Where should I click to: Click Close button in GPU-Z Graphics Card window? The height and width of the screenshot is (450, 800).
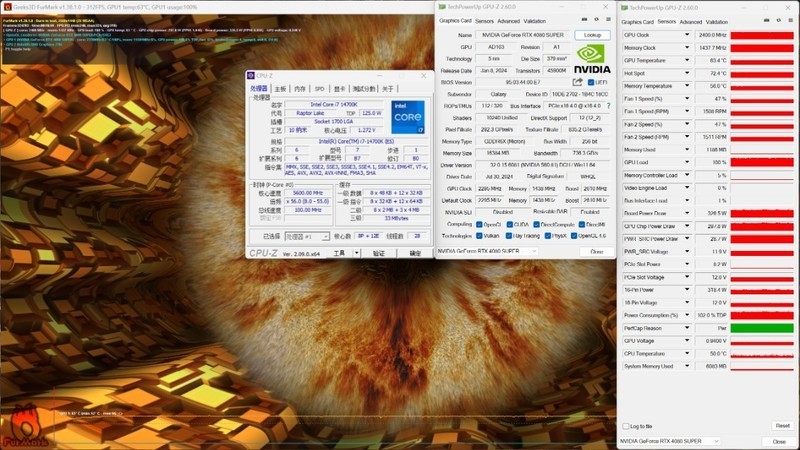click(x=596, y=252)
